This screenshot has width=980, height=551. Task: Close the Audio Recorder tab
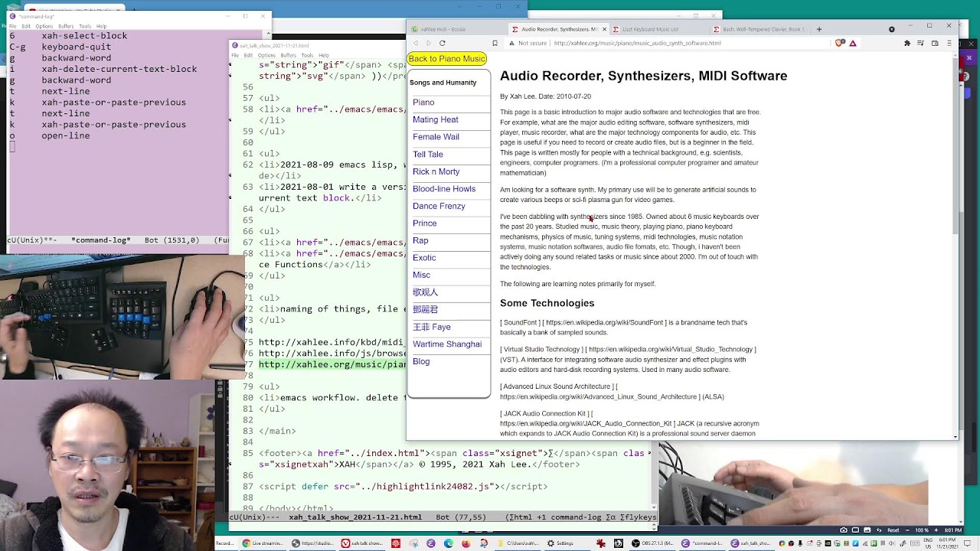pos(604,29)
